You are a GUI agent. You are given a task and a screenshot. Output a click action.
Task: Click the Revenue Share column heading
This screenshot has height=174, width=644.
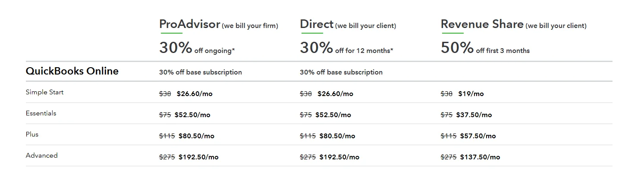(x=482, y=25)
